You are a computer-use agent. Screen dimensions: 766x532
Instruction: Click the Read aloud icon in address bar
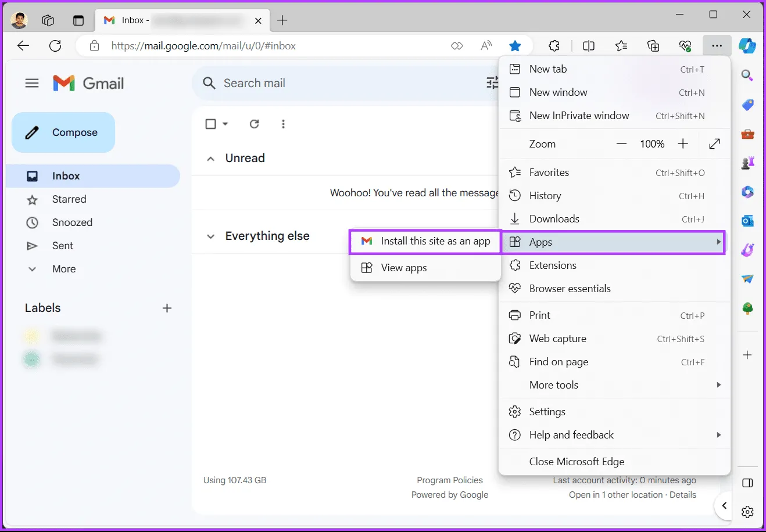(x=486, y=46)
